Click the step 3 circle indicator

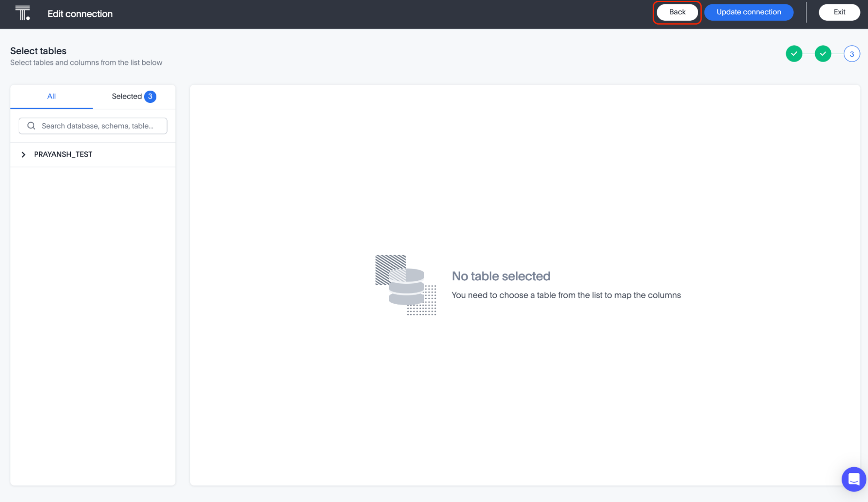tap(851, 54)
